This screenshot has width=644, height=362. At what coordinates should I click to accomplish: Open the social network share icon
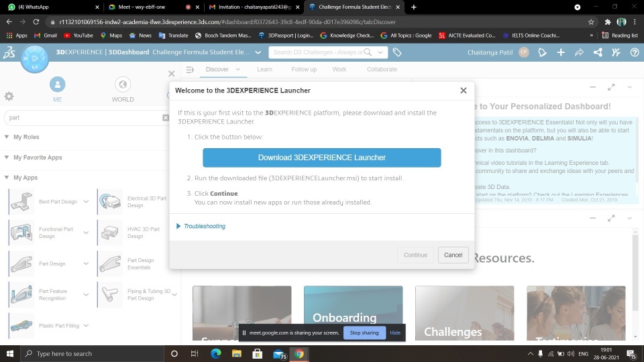pos(598,52)
